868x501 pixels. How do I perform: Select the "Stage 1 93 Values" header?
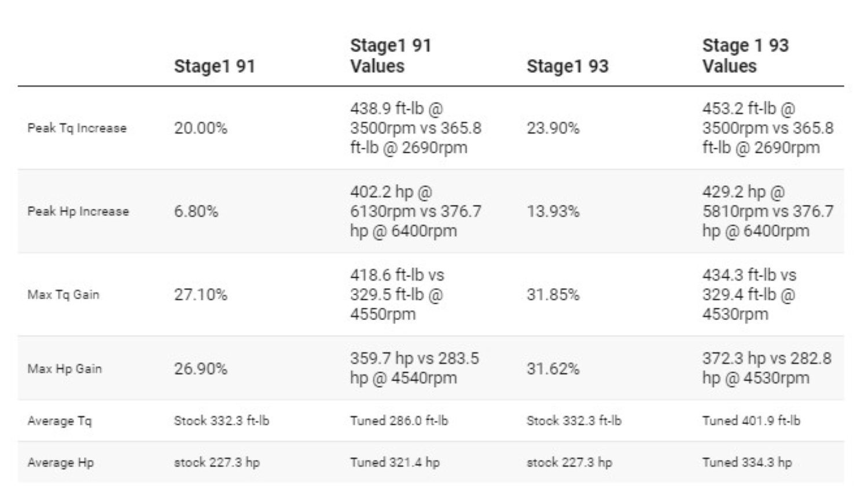tap(745, 56)
